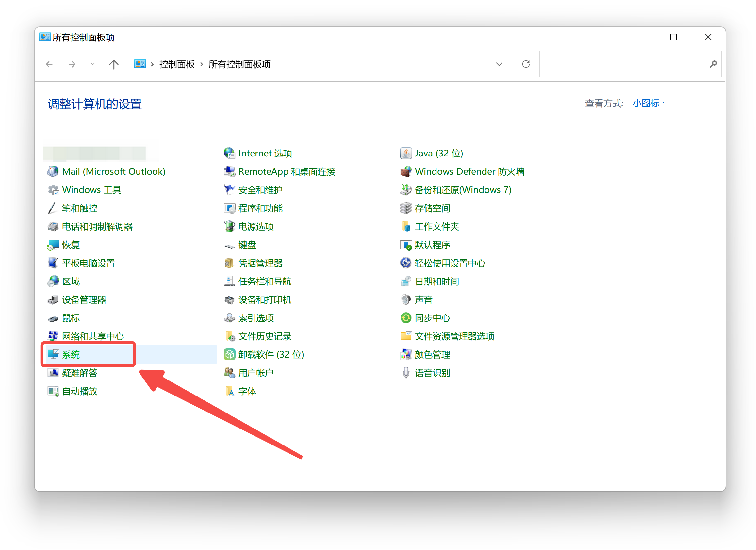
Task: Open the 设备和打印机 link
Action: pos(265,300)
